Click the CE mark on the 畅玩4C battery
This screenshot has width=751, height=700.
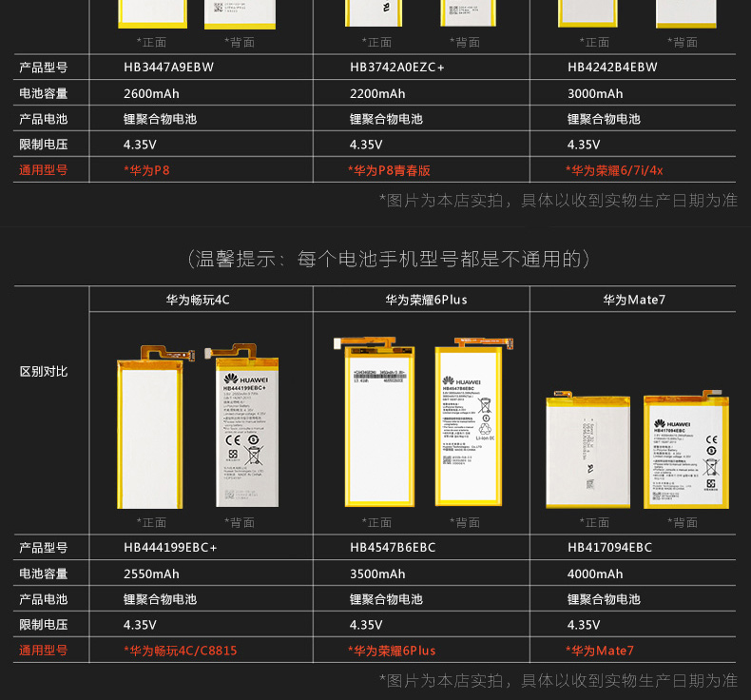click(x=233, y=439)
